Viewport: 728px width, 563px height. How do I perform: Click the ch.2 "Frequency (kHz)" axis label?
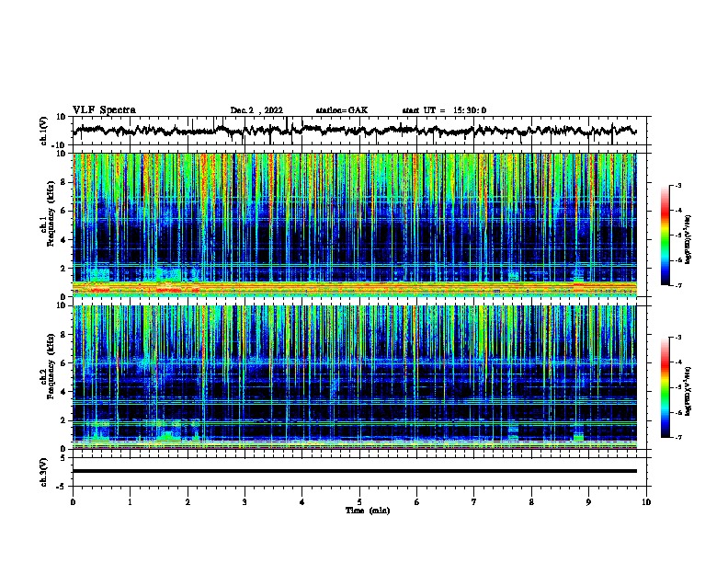click(51, 366)
